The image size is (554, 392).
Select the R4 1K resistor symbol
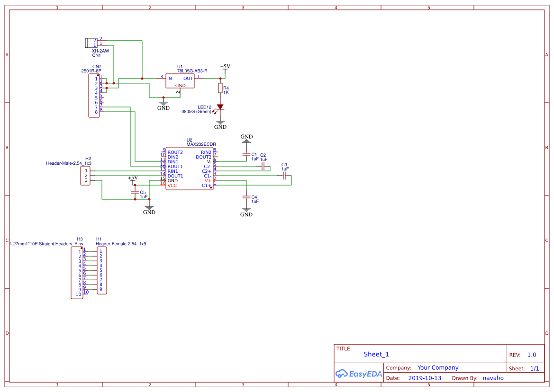[x=220, y=88]
